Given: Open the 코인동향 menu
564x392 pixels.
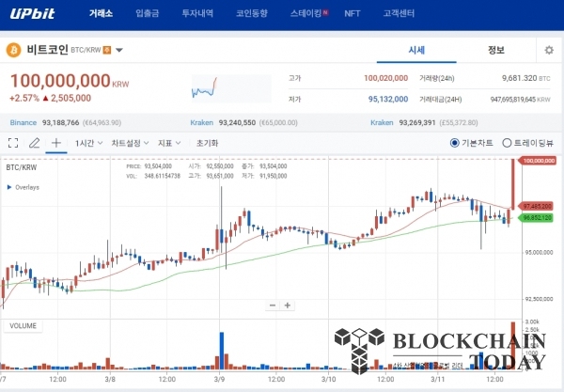Looking at the screenshot, I should tap(252, 14).
